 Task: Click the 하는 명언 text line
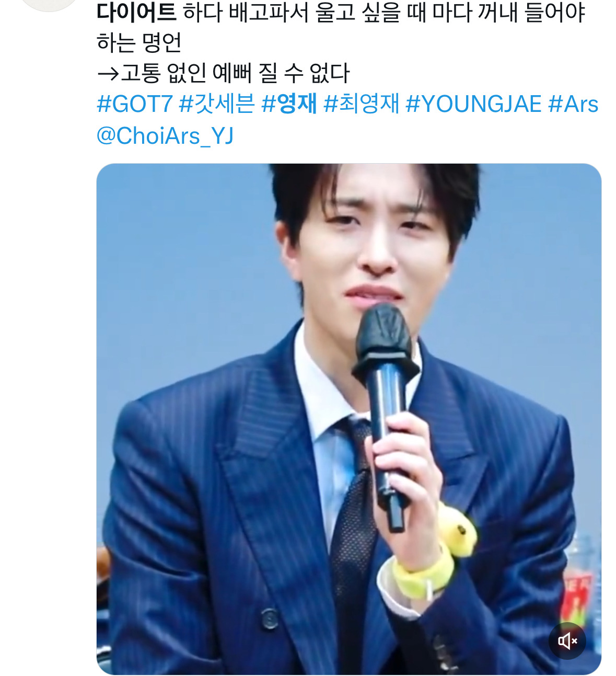coord(139,42)
